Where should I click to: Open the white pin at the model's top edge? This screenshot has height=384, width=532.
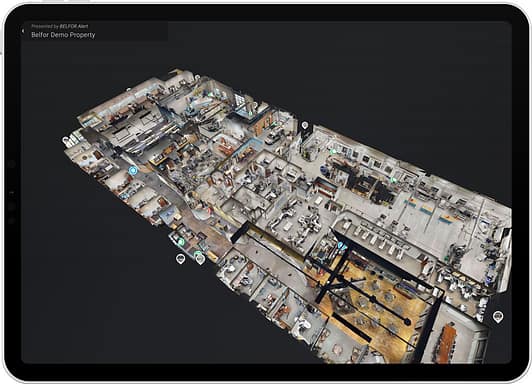click(197, 77)
